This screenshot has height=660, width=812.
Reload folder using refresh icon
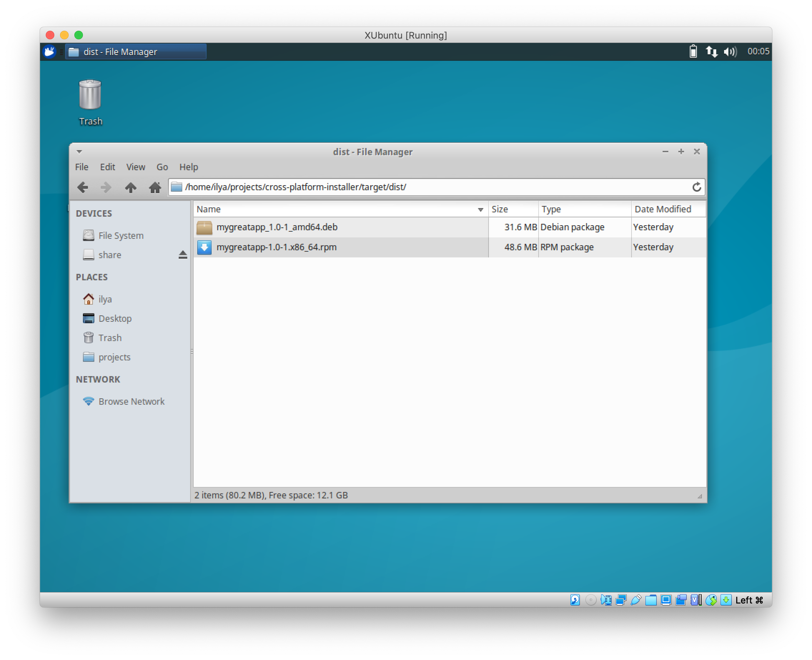click(x=696, y=187)
